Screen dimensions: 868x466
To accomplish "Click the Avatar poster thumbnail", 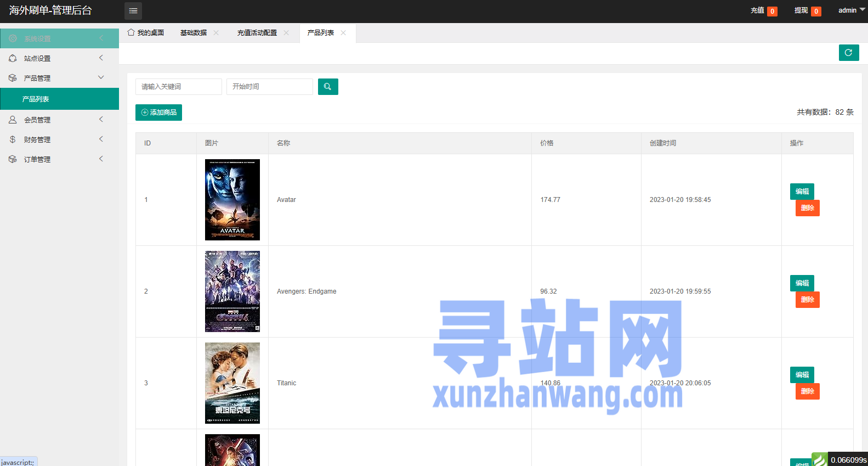I will pos(232,200).
